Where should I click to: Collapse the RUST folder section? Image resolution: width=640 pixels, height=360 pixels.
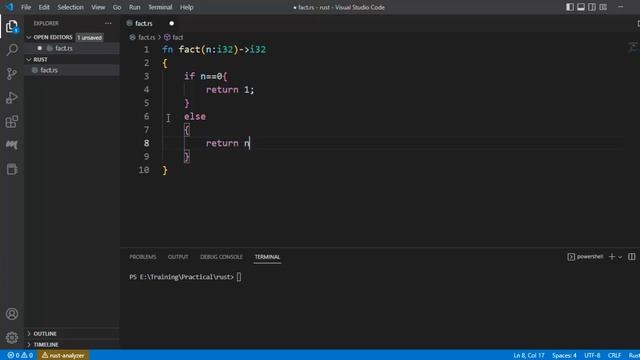click(29, 60)
